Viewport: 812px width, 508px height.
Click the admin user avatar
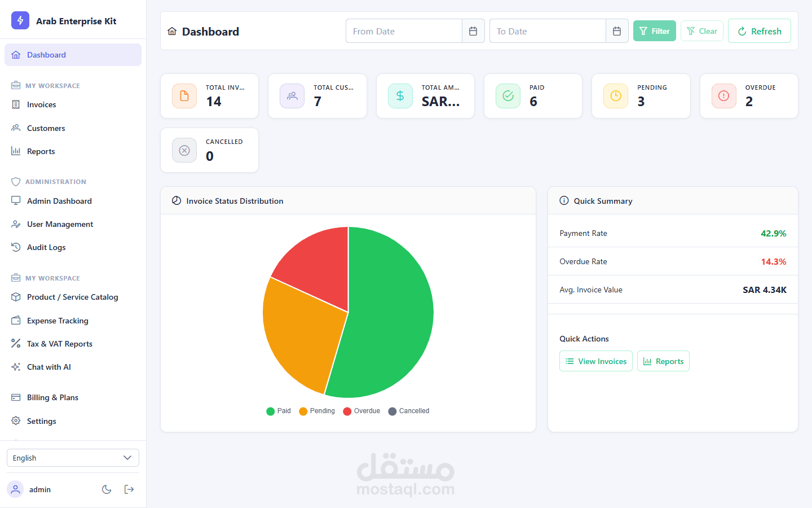(x=16, y=489)
